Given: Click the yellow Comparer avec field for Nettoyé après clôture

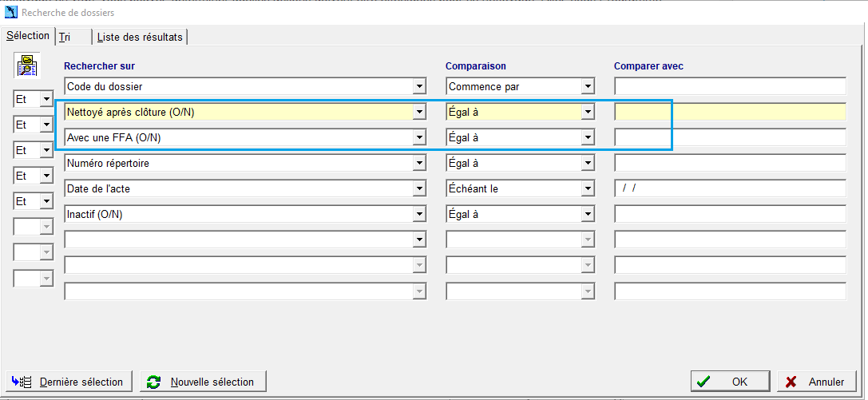Looking at the screenshot, I should (x=730, y=112).
